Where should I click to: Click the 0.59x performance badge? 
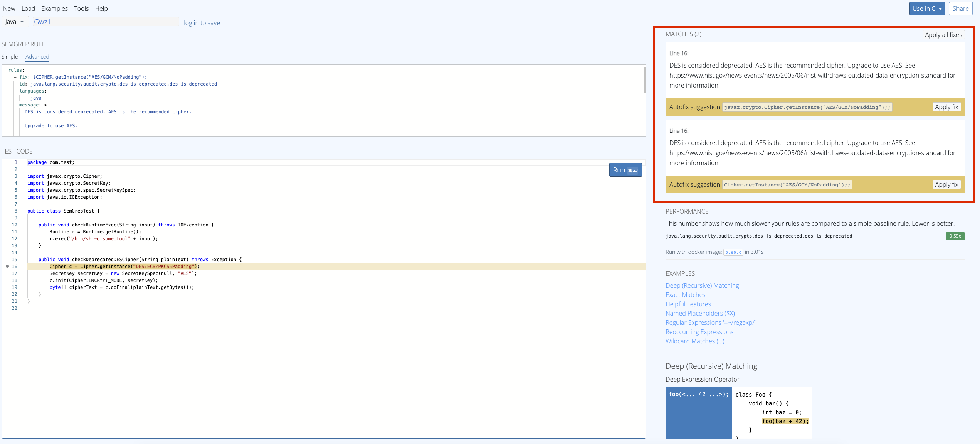[955, 236]
